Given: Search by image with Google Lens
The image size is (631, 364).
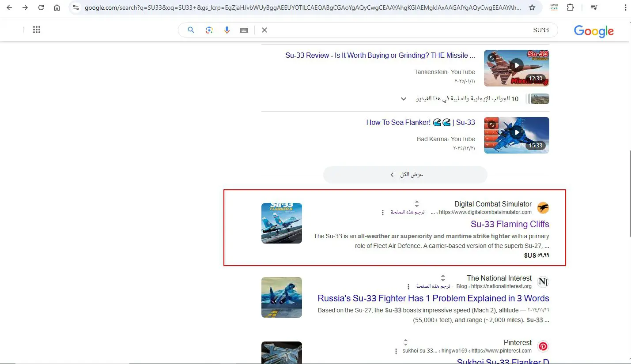Looking at the screenshot, I should click(209, 30).
